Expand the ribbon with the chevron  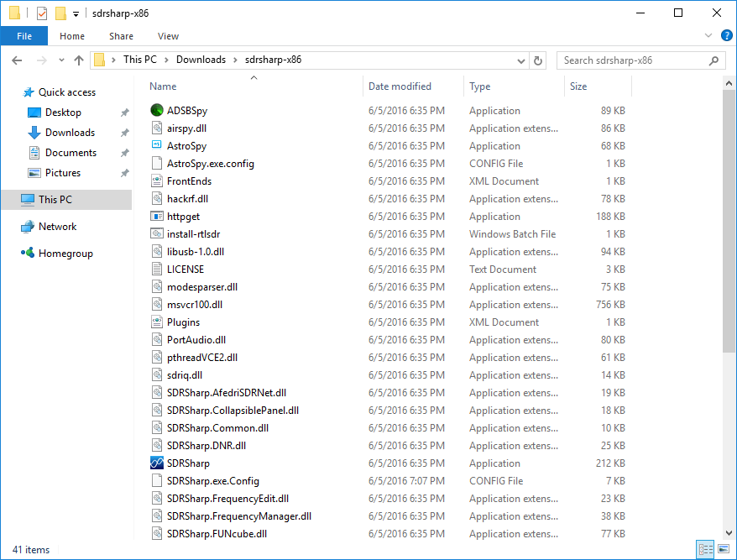[x=708, y=36]
